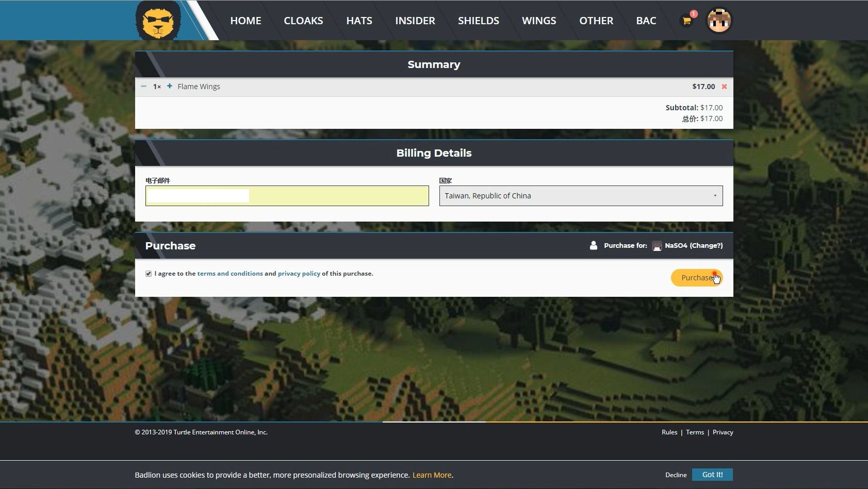Remove Flame Wings with red X
This screenshot has width=868, height=489.
724,87
